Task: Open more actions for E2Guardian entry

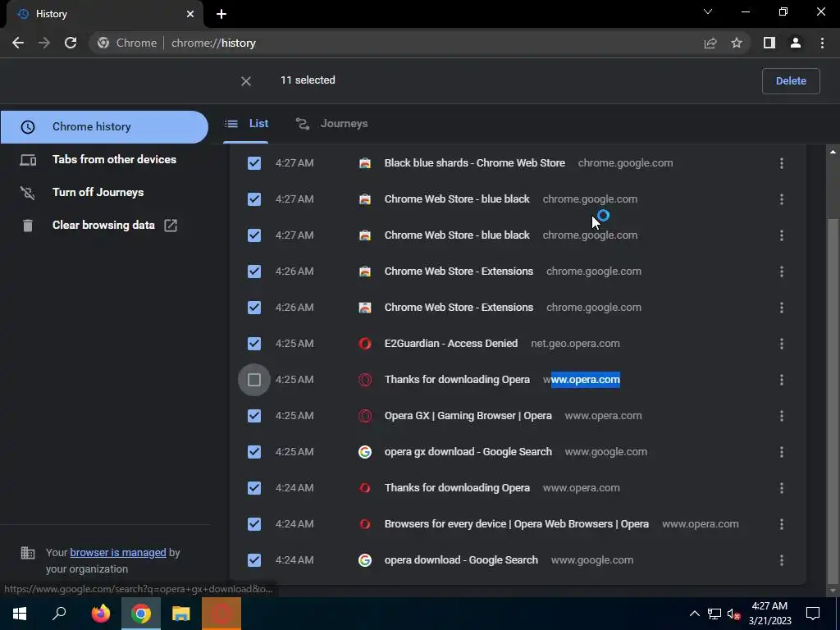Action: click(x=782, y=344)
